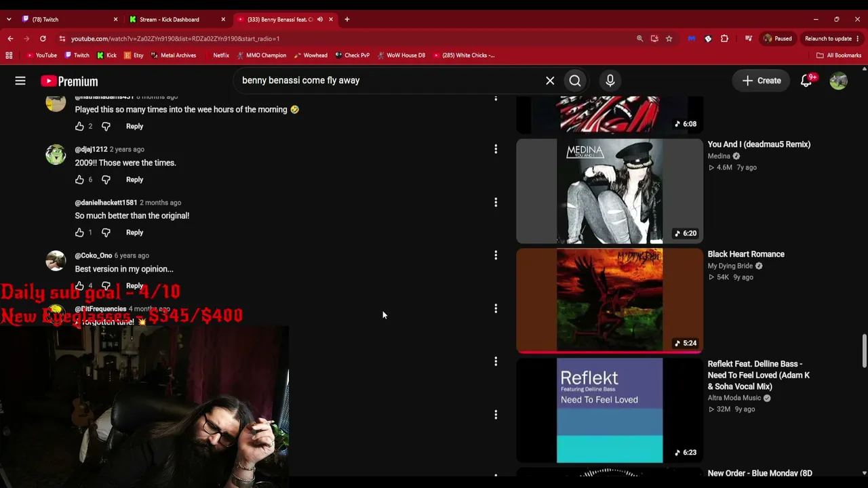
Task: Play the 'Black Heart Romance' thumbnail
Action: click(610, 301)
